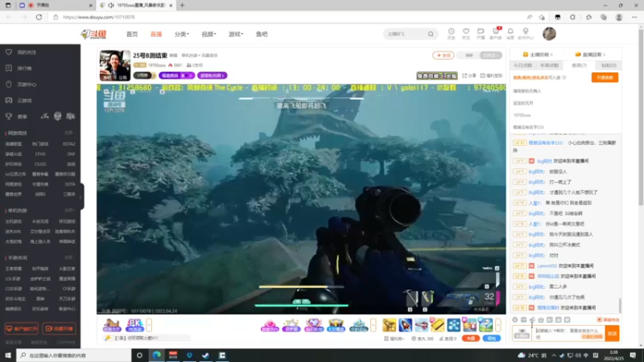Select the rocket gift icon
The width and height of the screenshot is (644, 362).
coord(406,325)
